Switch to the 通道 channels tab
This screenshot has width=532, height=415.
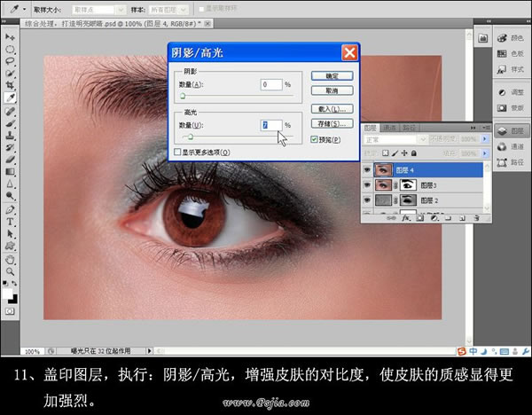[389, 128]
